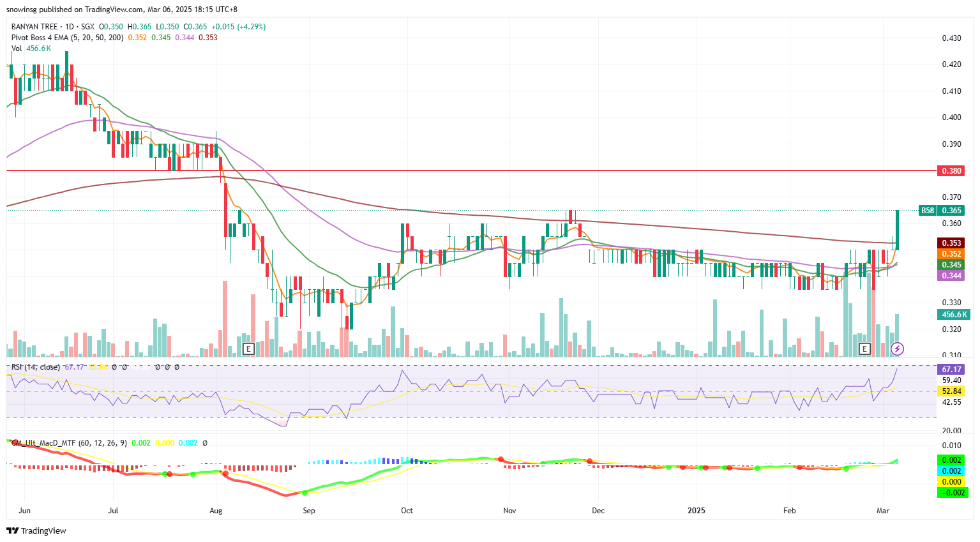Click the 0.410 price scale label
The height and width of the screenshot is (542, 980).
click(x=951, y=91)
